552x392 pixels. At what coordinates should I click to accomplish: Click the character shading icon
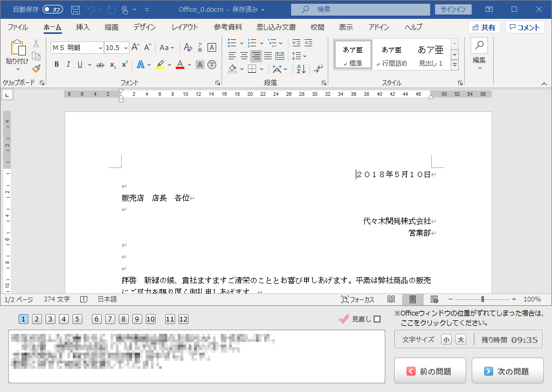pyautogui.click(x=199, y=65)
